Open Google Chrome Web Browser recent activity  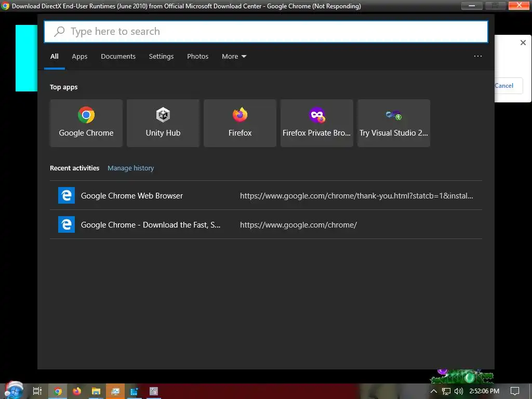click(x=266, y=195)
